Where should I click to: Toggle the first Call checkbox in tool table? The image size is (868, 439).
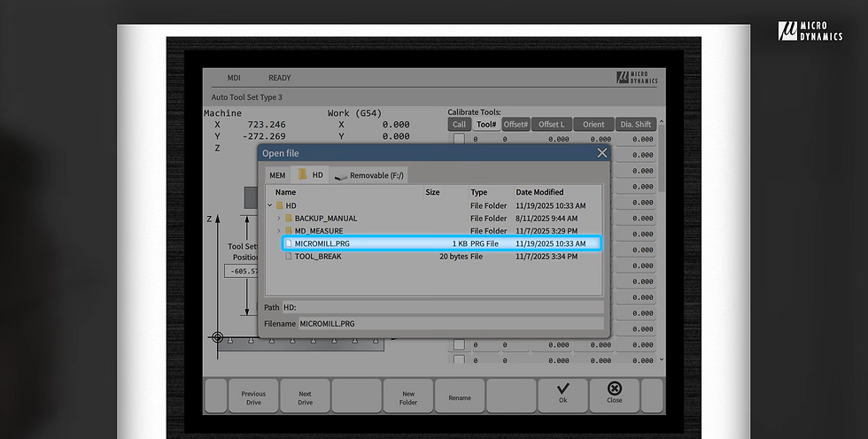click(x=459, y=139)
